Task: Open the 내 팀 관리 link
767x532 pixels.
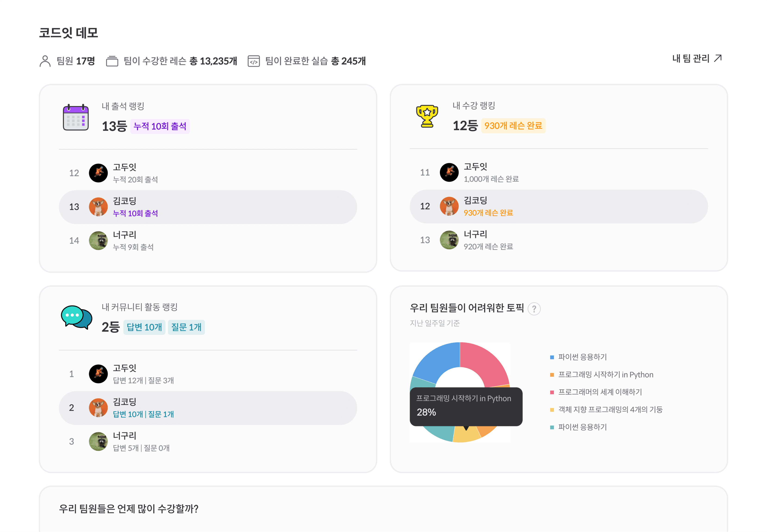Action: click(x=691, y=59)
